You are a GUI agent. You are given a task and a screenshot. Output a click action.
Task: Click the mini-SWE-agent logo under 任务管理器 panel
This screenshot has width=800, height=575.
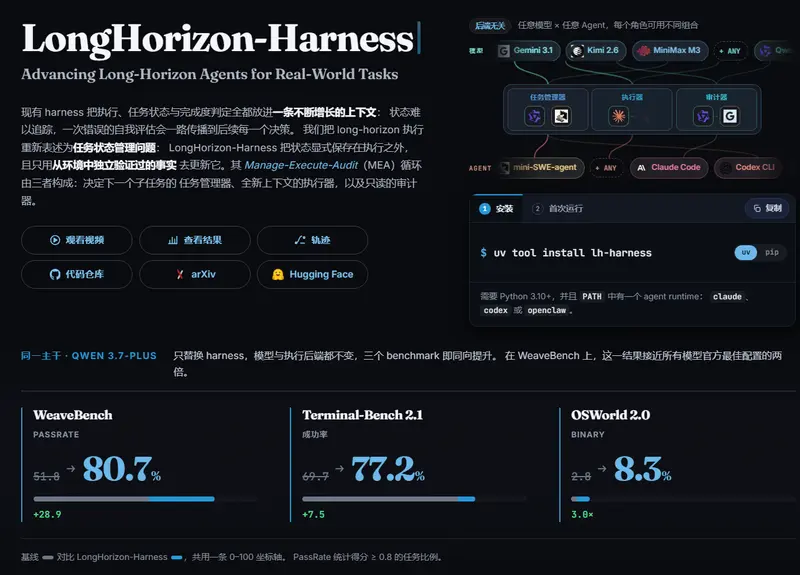coord(561,116)
